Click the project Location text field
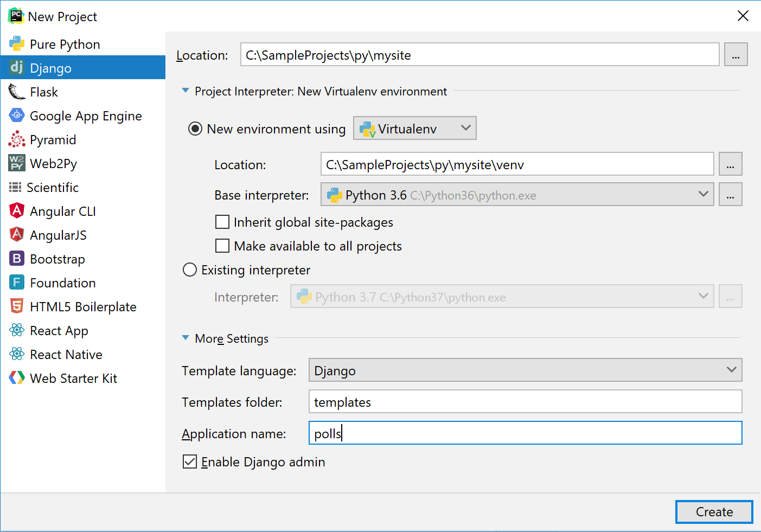This screenshot has height=532, width=761. click(480, 54)
